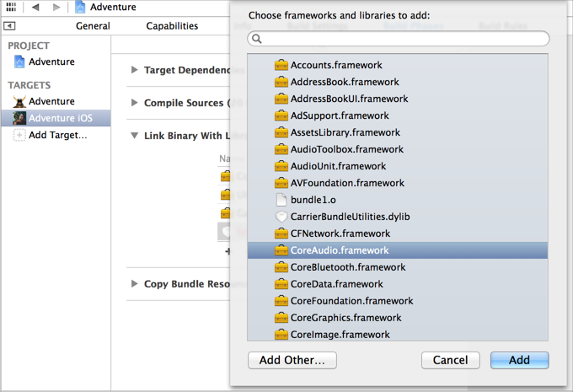573x392 pixels.
Task: Expand the Target Dependencies section
Action: 135,69
